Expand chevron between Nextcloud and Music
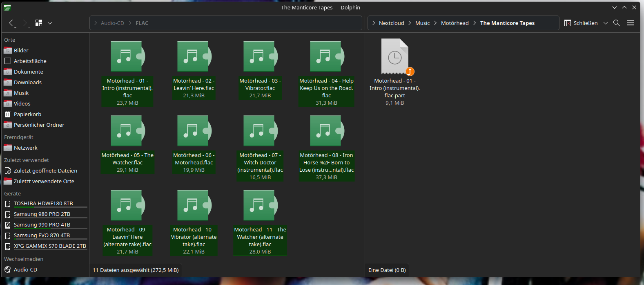The width and height of the screenshot is (644, 285). click(410, 23)
